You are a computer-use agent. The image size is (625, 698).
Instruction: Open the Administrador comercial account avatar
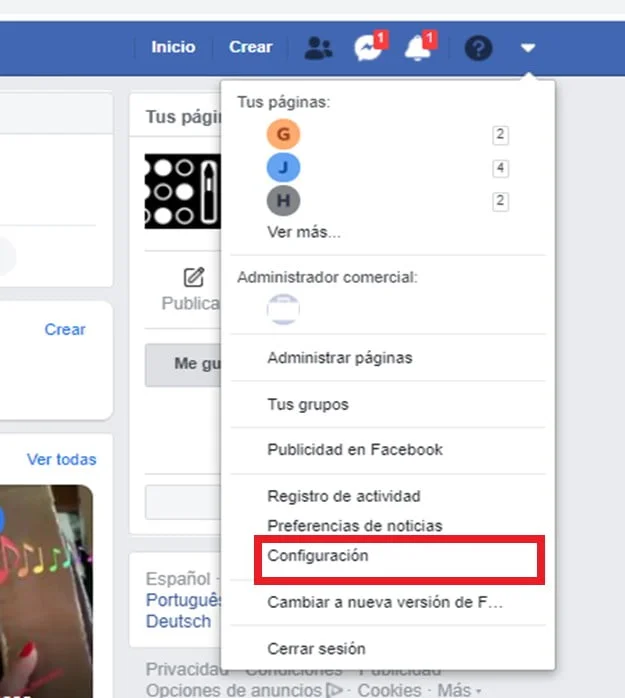[x=283, y=309]
